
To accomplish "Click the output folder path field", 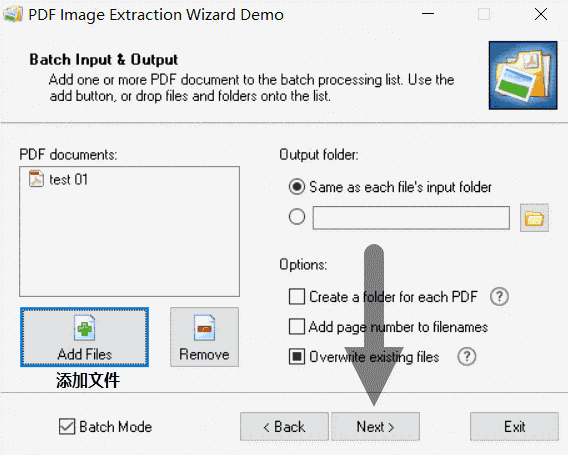I will [x=411, y=218].
